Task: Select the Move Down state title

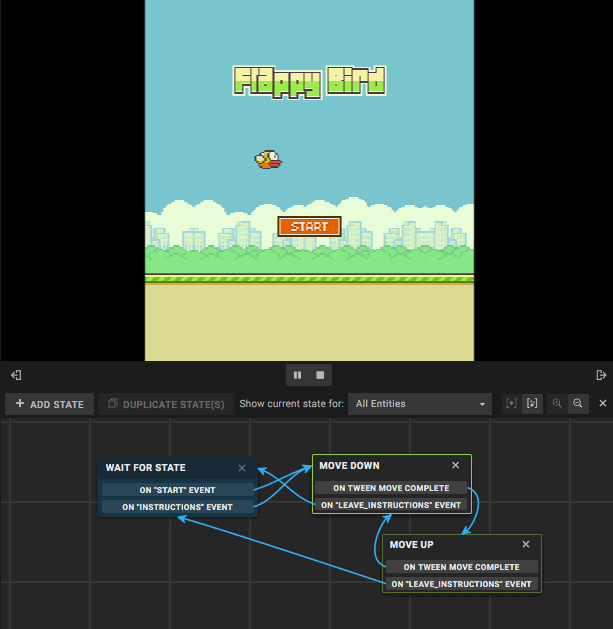Action: pos(349,466)
